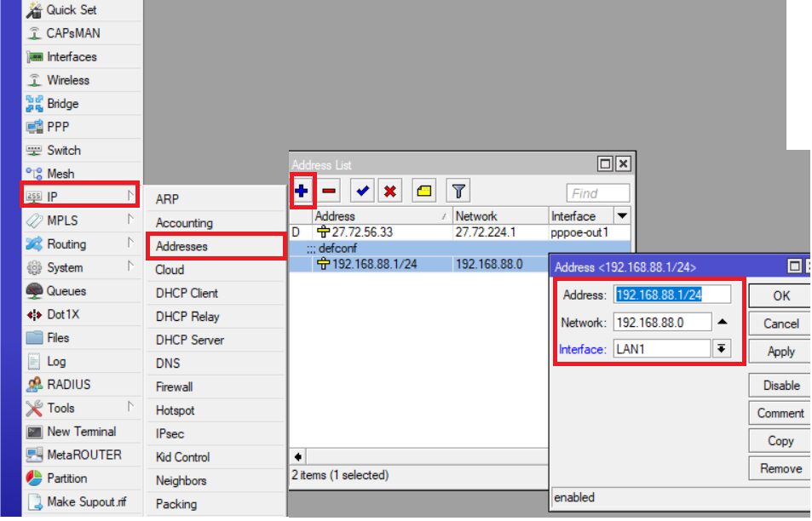Open DHCP Server from IP submenu
The width and height of the screenshot is (812, 521).
189,340
